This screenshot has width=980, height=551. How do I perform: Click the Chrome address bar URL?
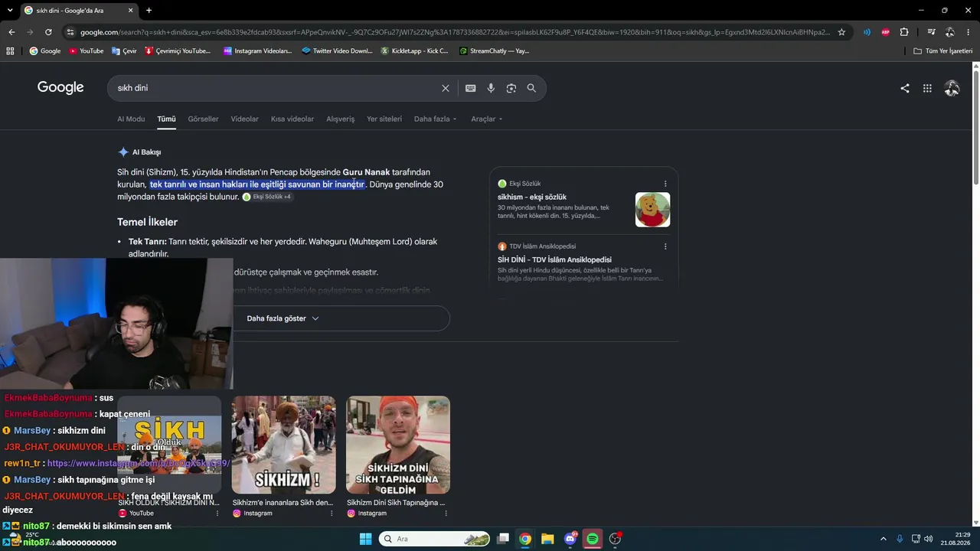pos(455,32)
